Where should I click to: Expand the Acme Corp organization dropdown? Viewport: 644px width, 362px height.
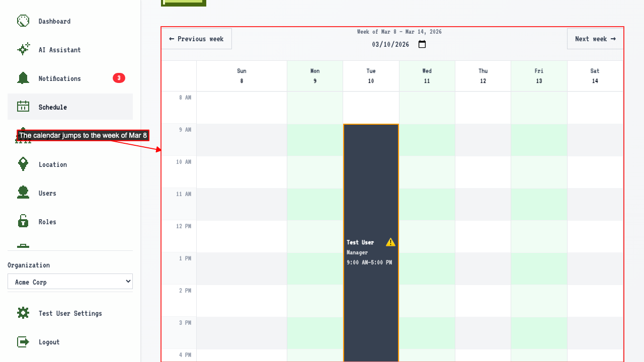[70, 282]
